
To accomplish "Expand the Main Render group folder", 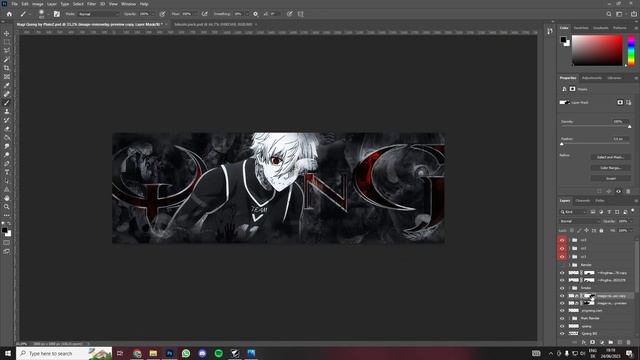I will [569, 318].
